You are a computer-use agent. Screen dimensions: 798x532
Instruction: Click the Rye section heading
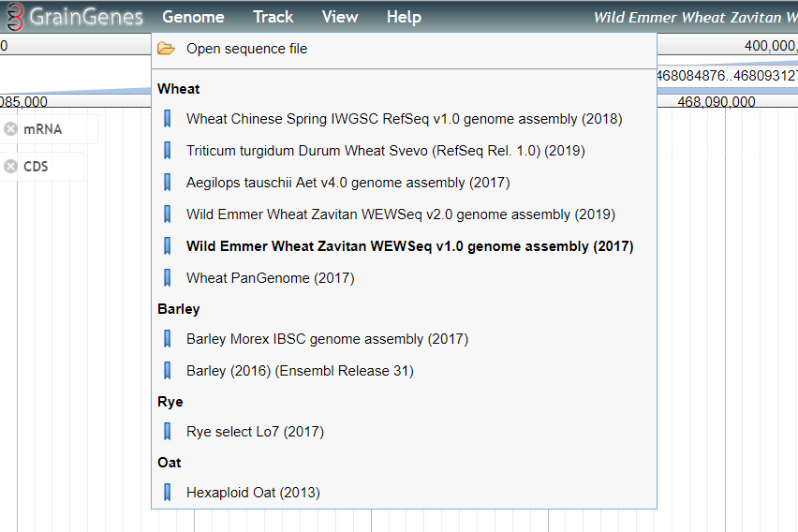pyautogui.click(x=170, y=402)
